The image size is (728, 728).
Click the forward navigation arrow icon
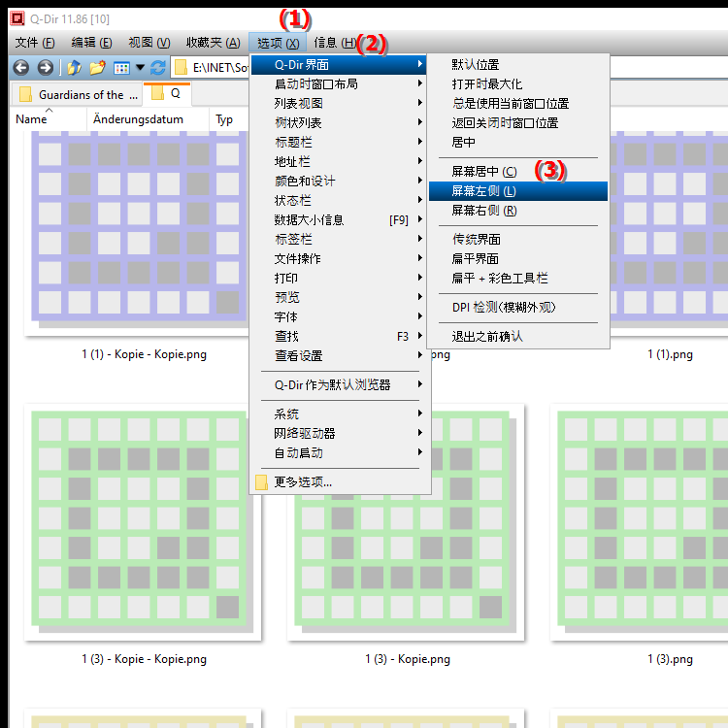coord(45,68)
